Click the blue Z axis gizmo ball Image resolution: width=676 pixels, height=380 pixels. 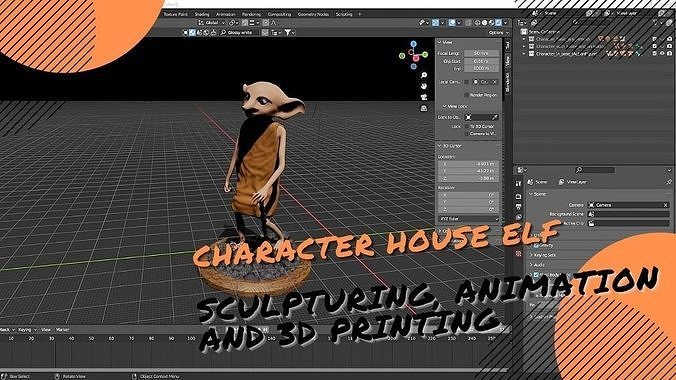[413, 44]
